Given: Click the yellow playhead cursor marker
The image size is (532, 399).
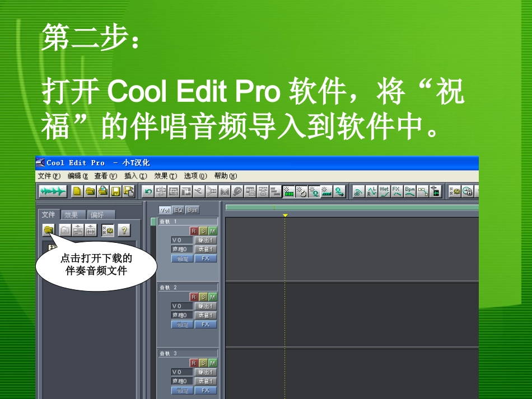Looking at the screenshot, I should click(286, 215).
